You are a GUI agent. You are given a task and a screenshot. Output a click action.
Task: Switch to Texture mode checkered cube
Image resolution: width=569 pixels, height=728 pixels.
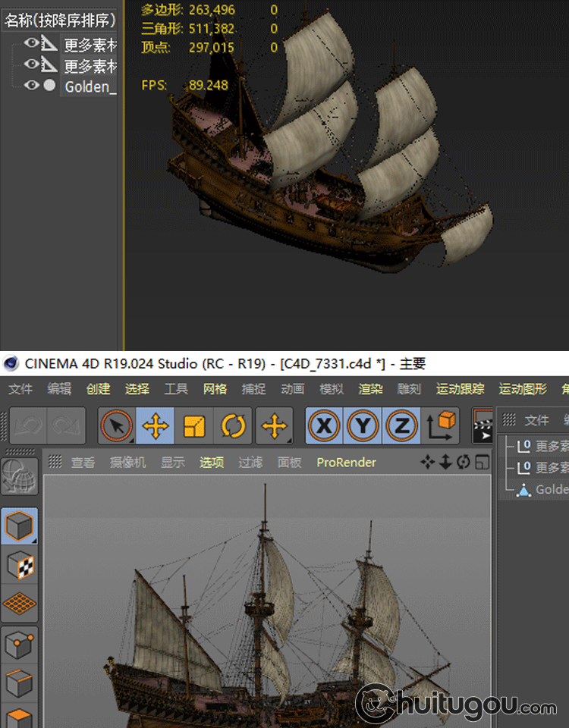(20, 565)
